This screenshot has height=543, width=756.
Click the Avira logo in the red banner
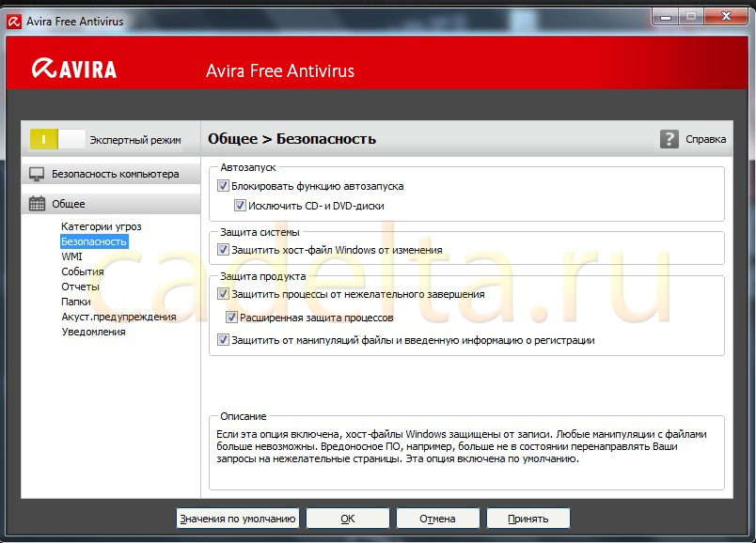pos(74,69)
